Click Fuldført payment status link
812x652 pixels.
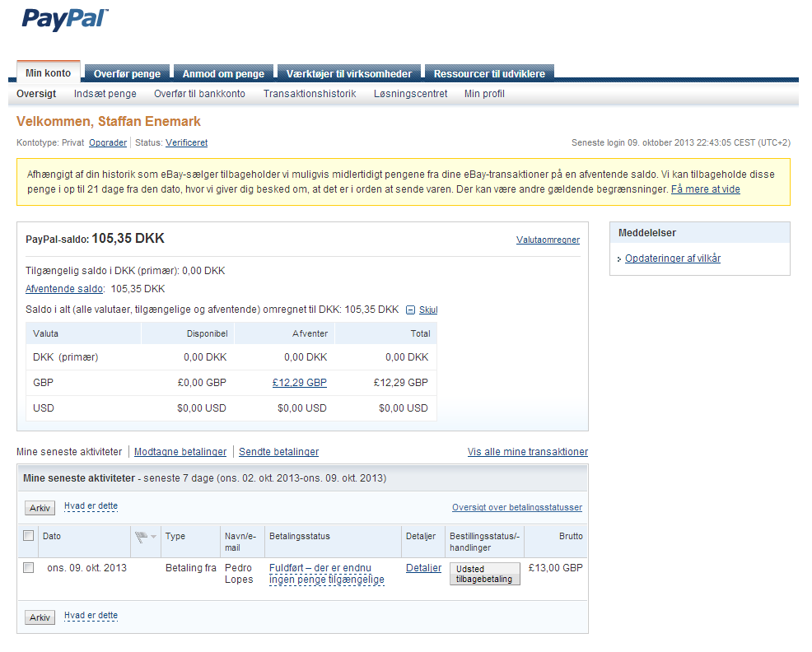pos(327,574)
